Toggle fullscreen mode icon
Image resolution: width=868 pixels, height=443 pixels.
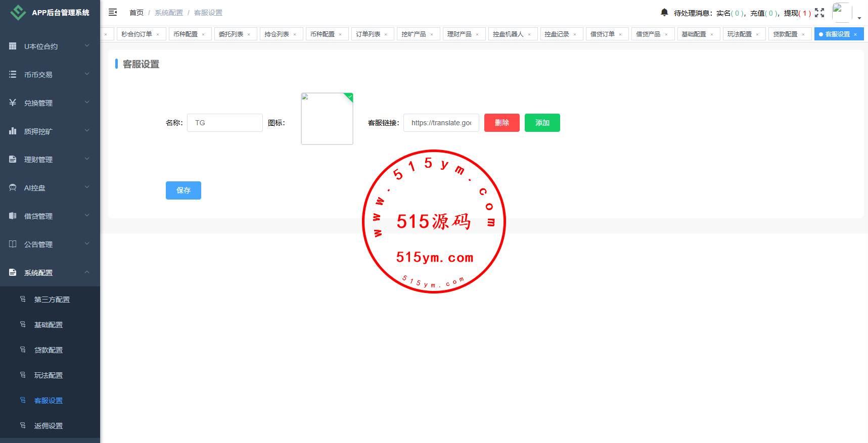819,13
